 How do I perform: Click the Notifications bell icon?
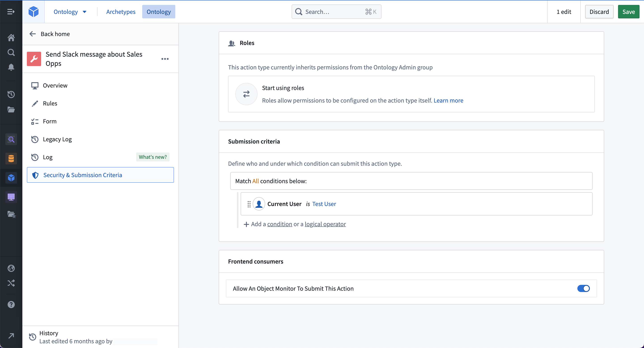pos(11,68)
